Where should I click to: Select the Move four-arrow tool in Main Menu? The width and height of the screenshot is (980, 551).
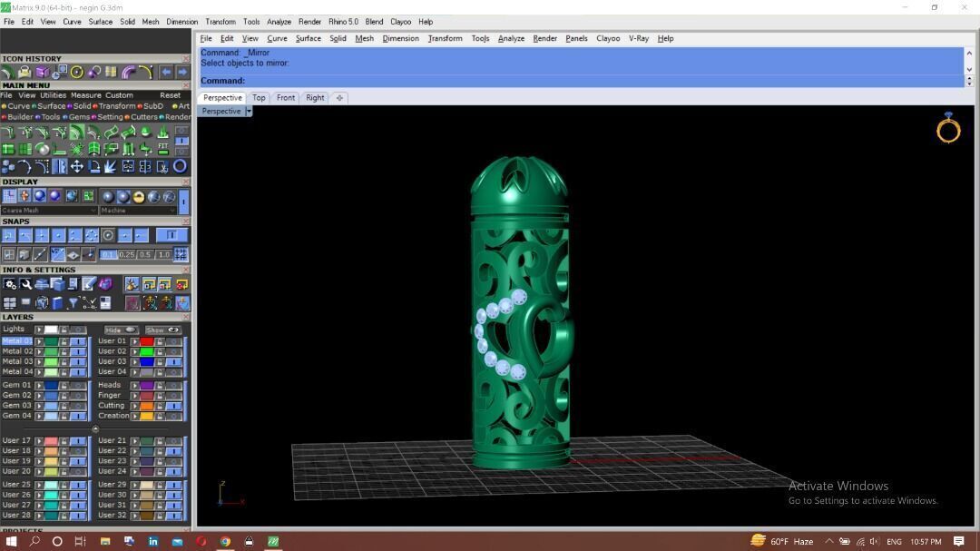(76, 166)
